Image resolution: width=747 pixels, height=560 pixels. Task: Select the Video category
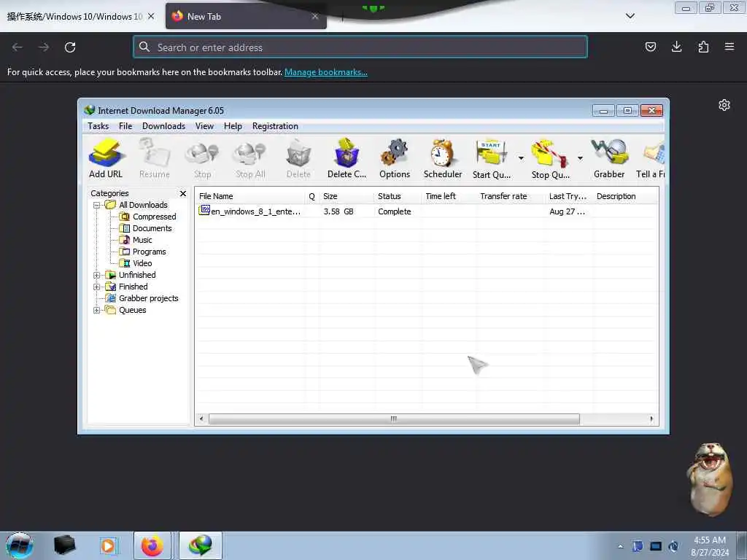click(142, 263)
